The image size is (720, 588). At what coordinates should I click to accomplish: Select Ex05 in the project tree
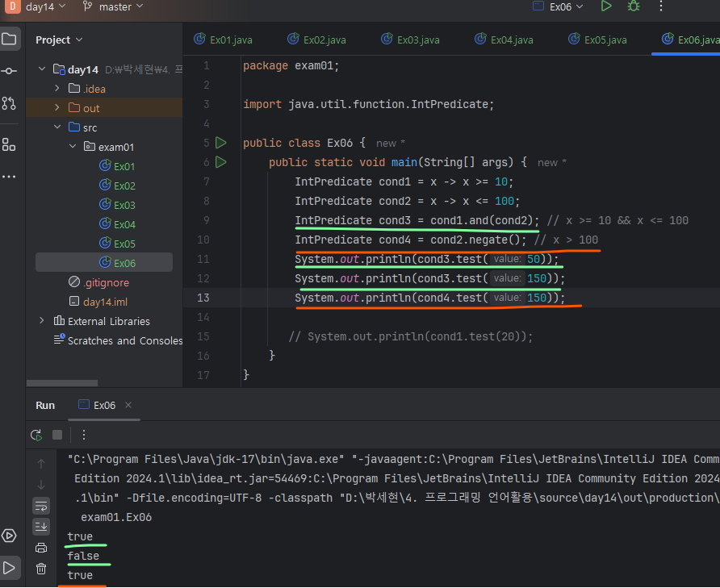[x=118, y=244]
